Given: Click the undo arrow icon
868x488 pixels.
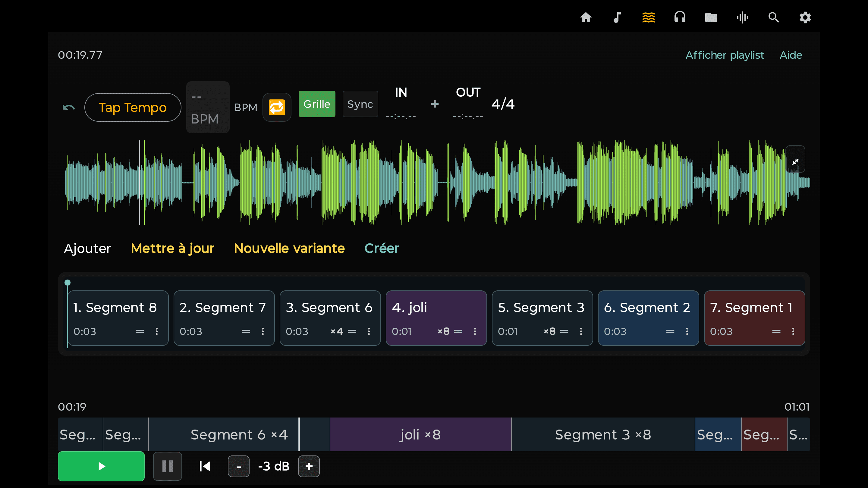Looking at the screenshot, I should 69,108.
